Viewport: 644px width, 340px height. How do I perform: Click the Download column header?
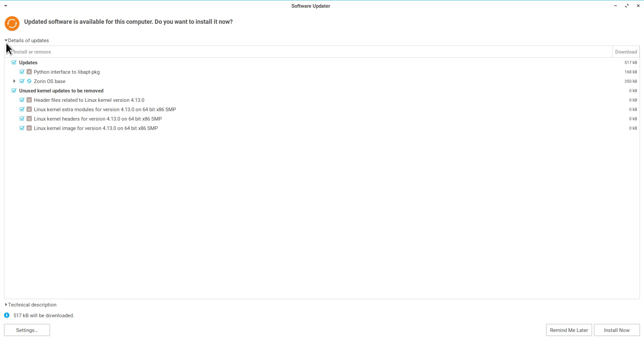(626, 52)
